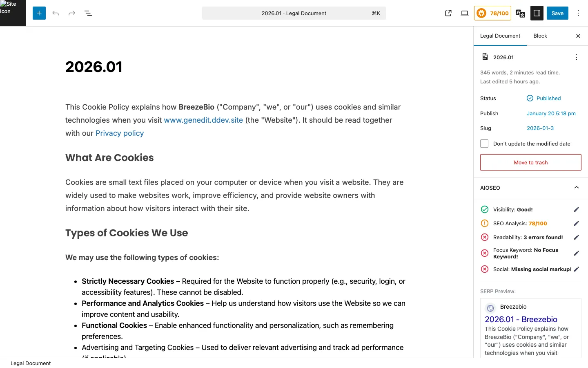588x368 pixels.
Task: Check "Don't update the modified date" box
Action: click(484, 144)
